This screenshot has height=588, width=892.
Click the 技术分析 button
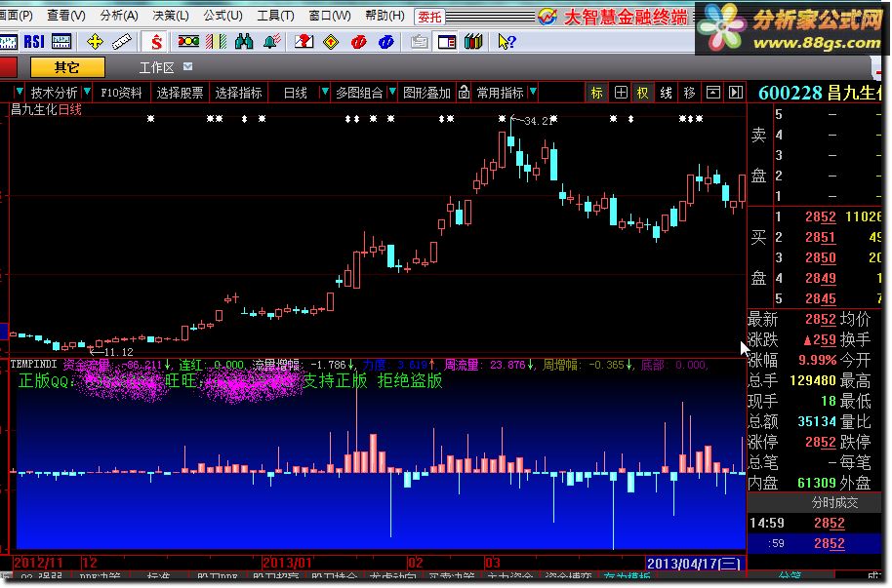pyautogui.click(x=54, y=92)
